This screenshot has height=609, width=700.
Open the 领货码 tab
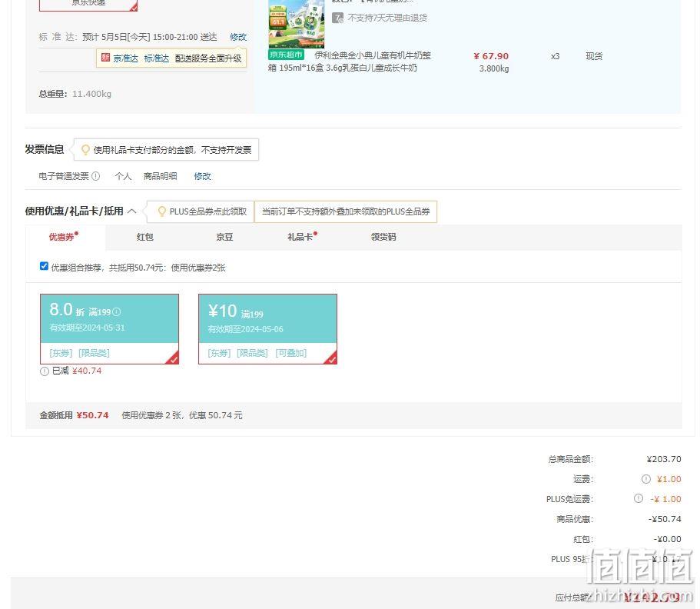[383, 237]
